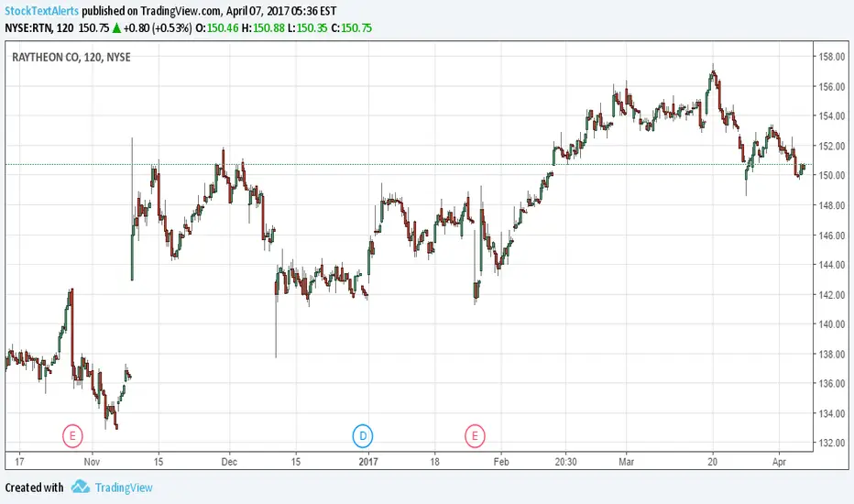This screenshot has width=854, height=504.
Task: Click the low value L:150.35
Action: click(x=308, y=27)
